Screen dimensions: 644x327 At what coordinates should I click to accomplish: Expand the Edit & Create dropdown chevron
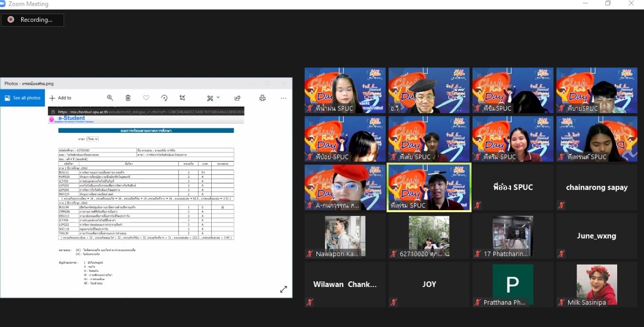(x=218, y=98)
